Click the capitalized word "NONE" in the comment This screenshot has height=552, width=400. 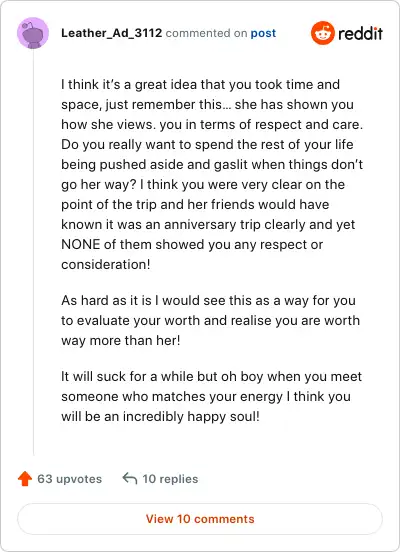tap(81, 244)
